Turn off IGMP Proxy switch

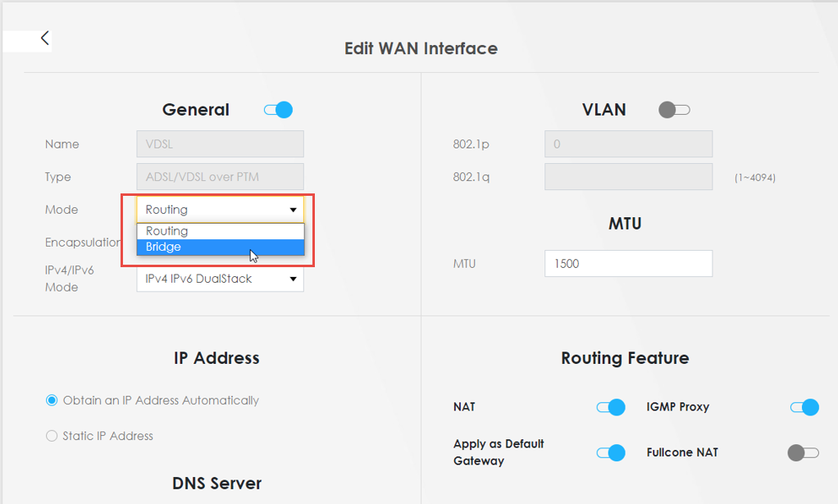804,407
